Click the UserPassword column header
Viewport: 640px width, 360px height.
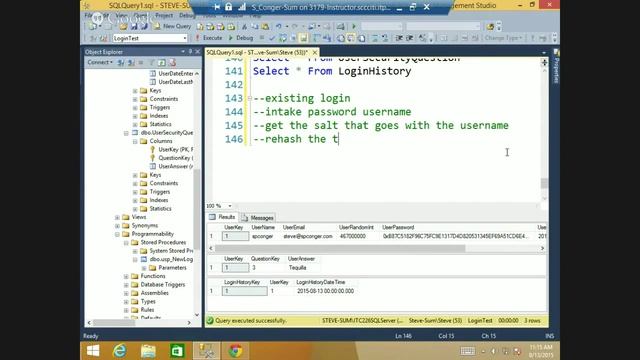(x=398, y=227)
